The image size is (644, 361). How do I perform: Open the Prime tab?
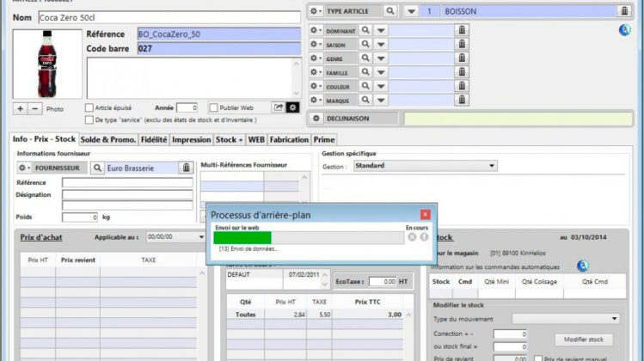[324, 139]
